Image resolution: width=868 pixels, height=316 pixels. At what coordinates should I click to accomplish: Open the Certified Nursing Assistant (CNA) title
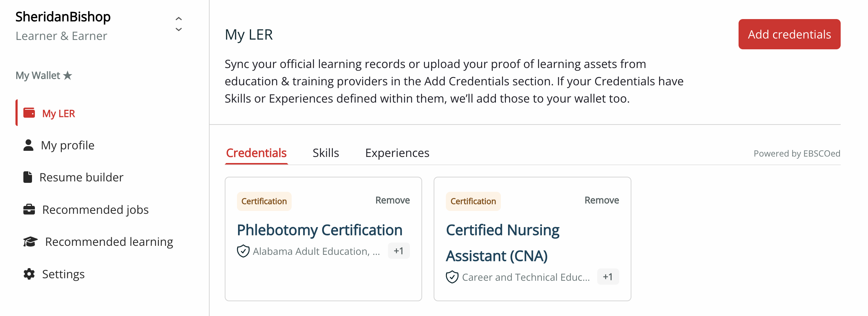503,243
